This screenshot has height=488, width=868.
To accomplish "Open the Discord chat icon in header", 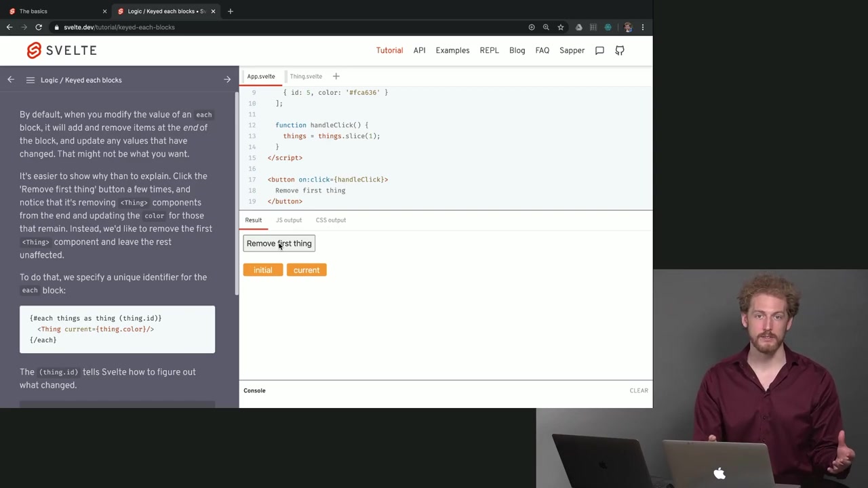I will click(599, 50).
